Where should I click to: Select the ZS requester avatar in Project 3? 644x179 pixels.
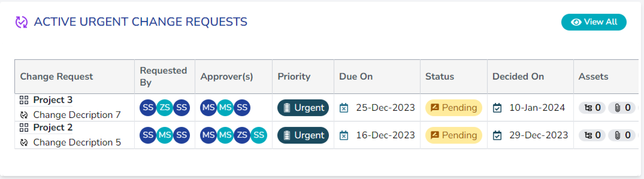tap(165, 107)
